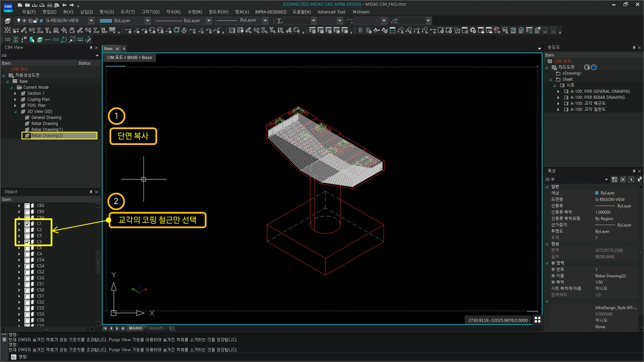
Task: Enable the CB3 checkbox in Object list
Action: pyautogui.click(x=27, y=206)
